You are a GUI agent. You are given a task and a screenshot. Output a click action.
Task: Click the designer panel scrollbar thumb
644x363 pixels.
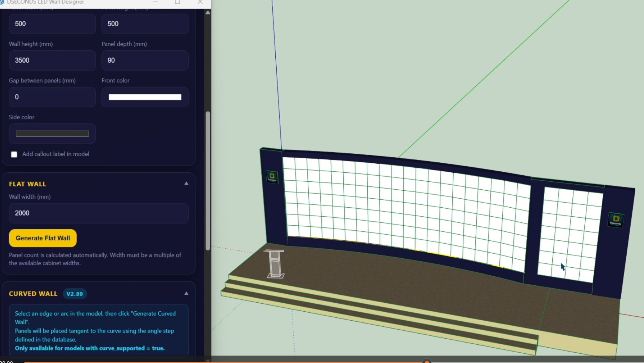pyautogui.click(x=208, y=180)
